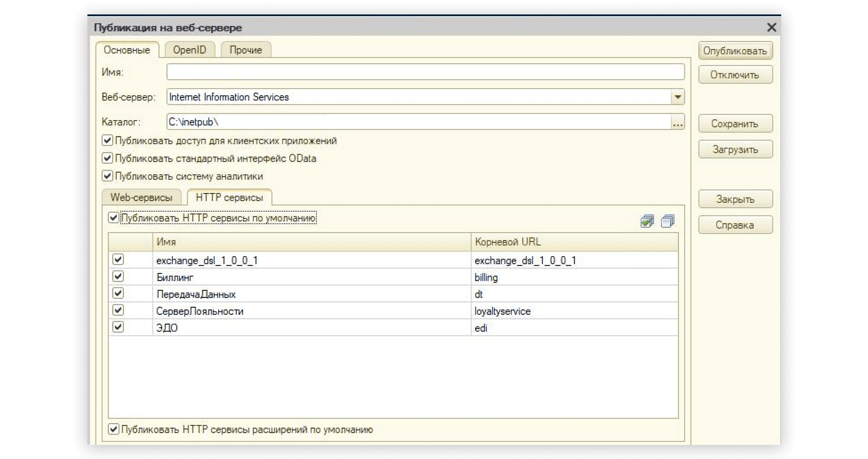
Task: Expand the web server dropdown arrow
Action: pos(678,97)
